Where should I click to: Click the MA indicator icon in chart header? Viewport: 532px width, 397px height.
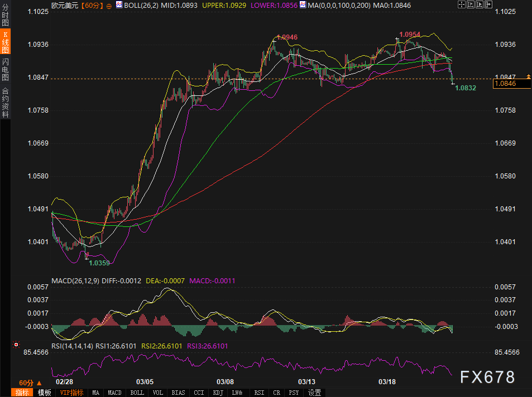(303, 5)
